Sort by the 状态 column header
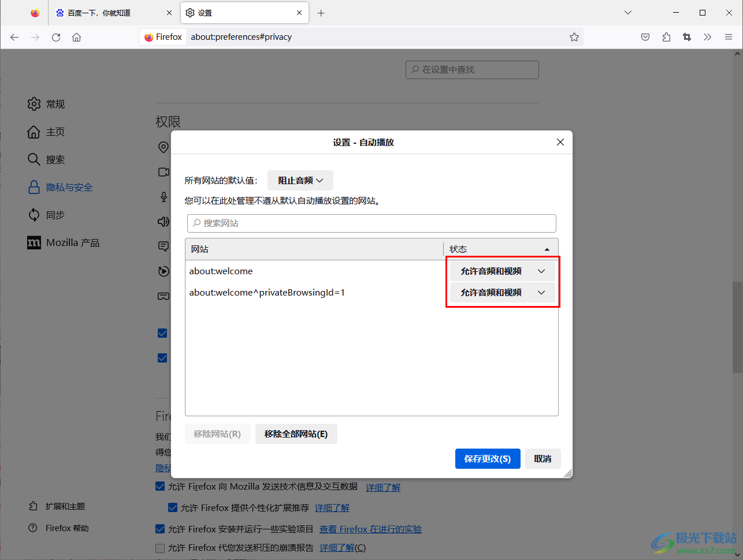 [501, 249]
